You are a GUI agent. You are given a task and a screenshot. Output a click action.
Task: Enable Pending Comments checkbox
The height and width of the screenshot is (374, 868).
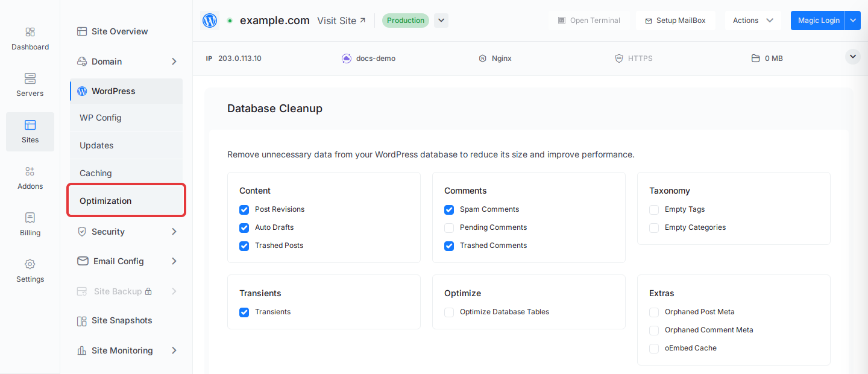point(449,227)
